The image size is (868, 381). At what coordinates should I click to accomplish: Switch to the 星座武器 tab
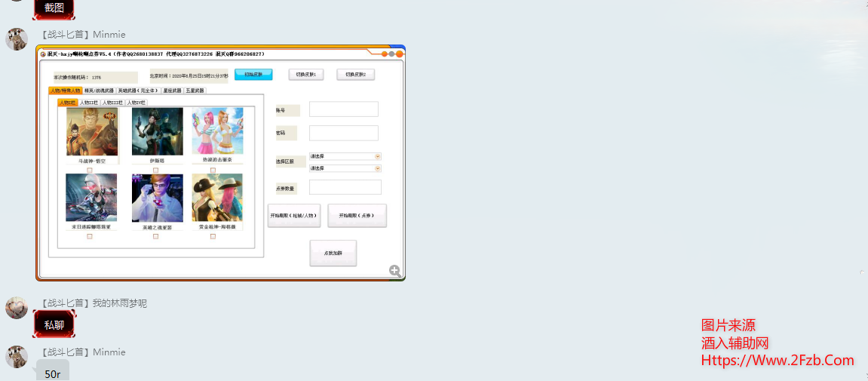tap(172, 91)
